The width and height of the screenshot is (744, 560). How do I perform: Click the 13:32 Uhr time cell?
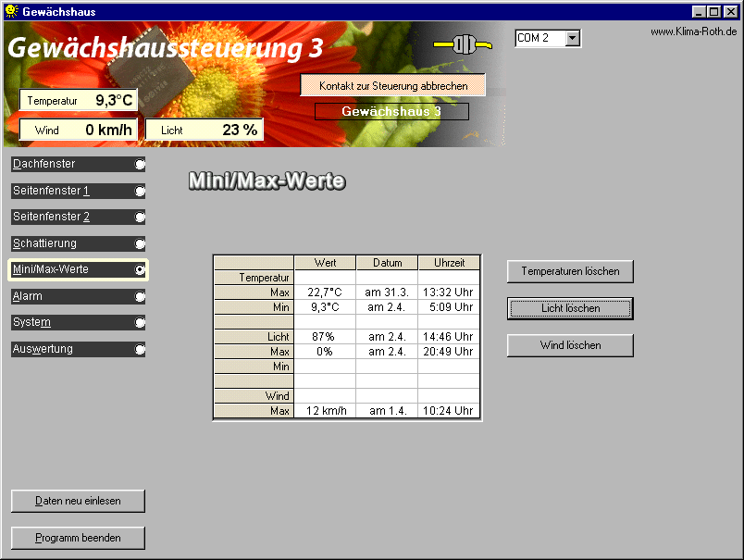pyautogui.click(x=450, y=292)
